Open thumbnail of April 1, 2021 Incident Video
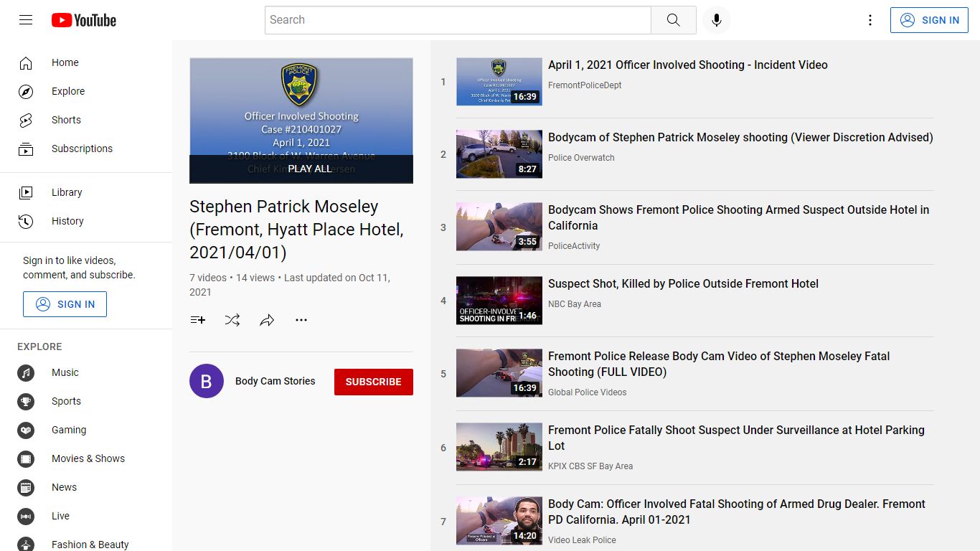980x551 pixels. (x=499, y=82)
